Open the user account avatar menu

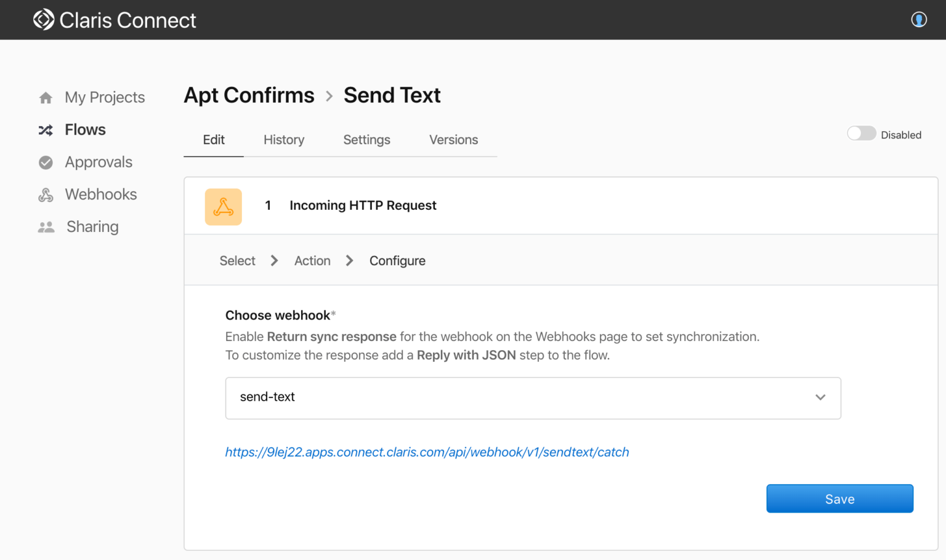[x=919, y=20]
